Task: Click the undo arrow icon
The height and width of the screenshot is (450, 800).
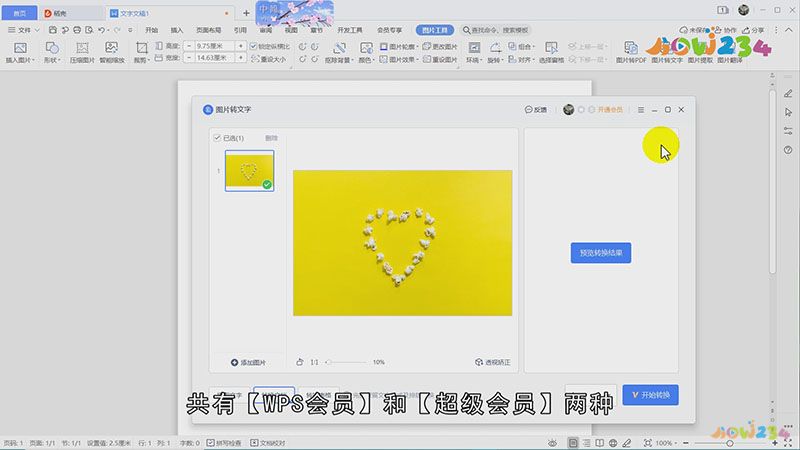Action: point(102,30)
